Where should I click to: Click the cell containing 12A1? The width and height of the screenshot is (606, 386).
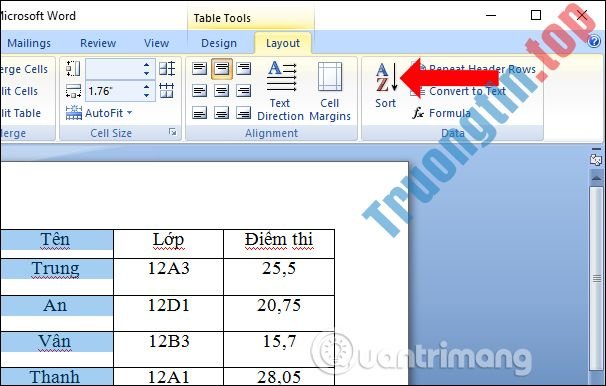point(169,377)
